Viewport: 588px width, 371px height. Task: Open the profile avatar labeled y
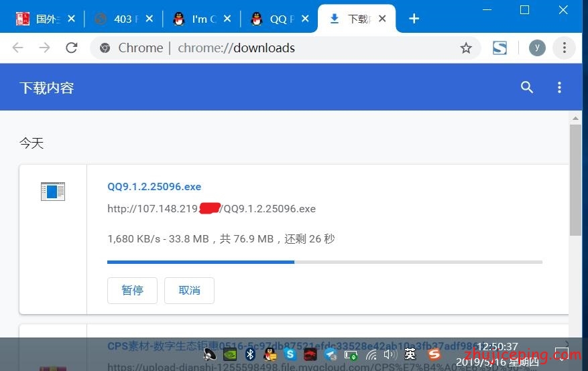tap(537, 48)
